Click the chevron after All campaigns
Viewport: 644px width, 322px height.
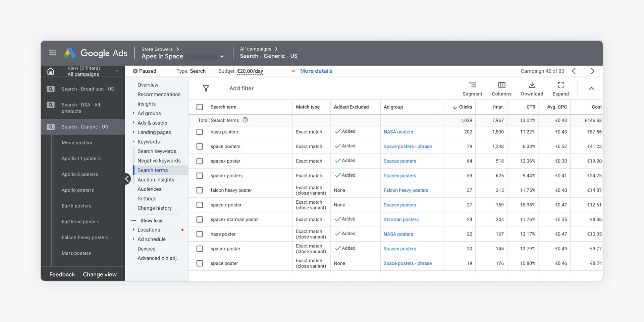point(276,49)
